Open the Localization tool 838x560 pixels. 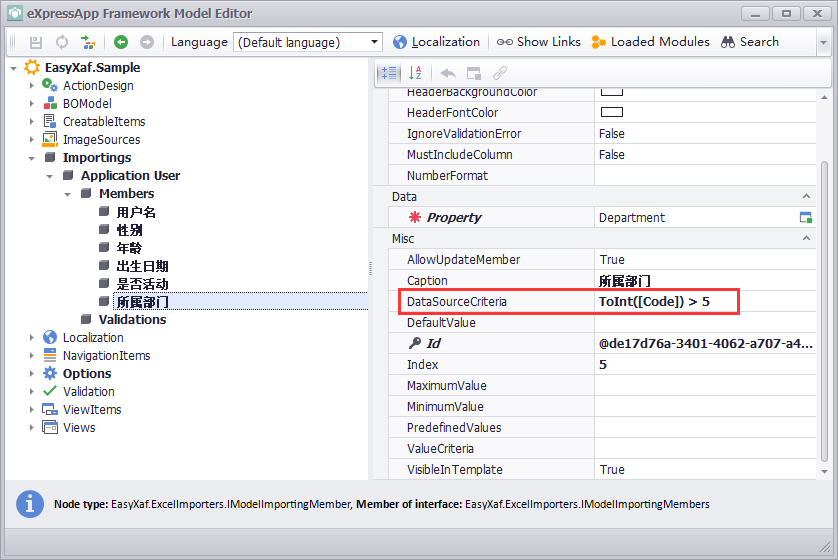436,42
